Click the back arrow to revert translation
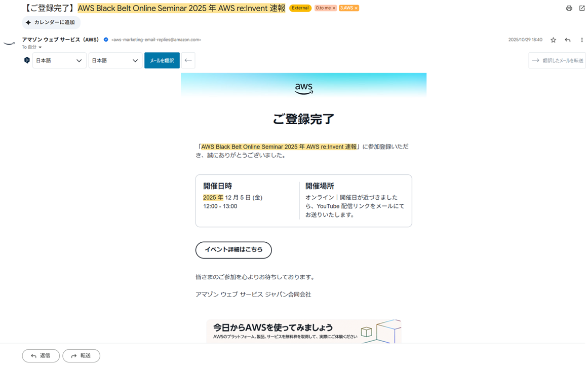588x365 pixels. [187, 60]
